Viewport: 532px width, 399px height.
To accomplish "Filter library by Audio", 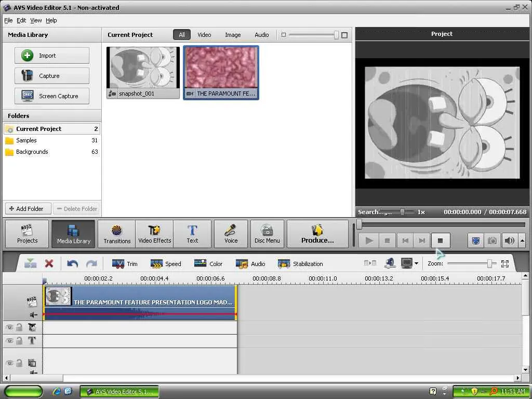I will (x=262, y=35).
